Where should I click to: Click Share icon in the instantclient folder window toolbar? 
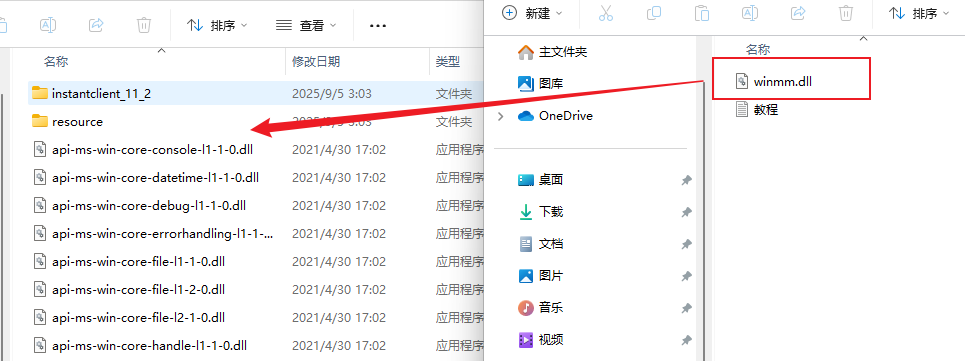96,25
